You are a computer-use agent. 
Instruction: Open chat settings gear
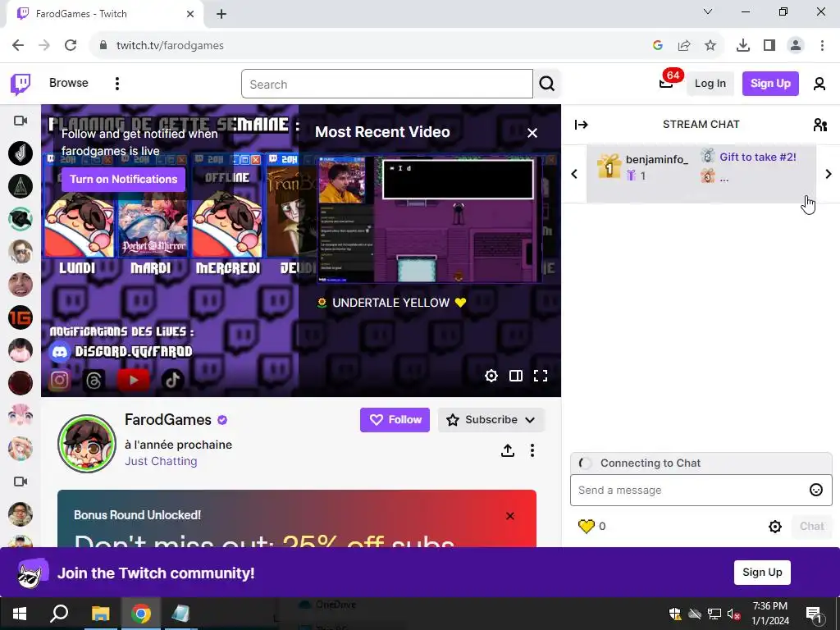(x=775, y=527)
